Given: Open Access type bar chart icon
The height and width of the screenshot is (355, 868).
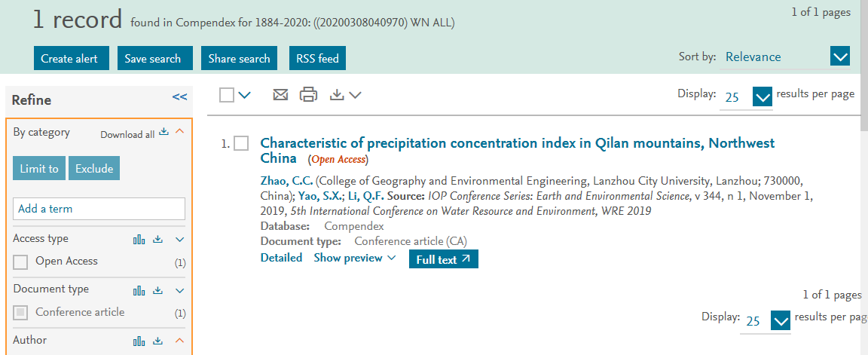Looking at the screenshot, I should click(139, 239).
